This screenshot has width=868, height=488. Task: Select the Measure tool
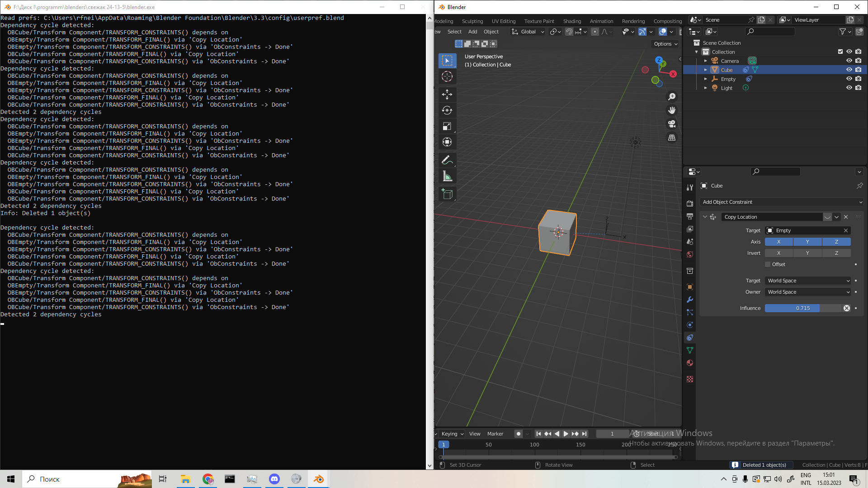447,176
